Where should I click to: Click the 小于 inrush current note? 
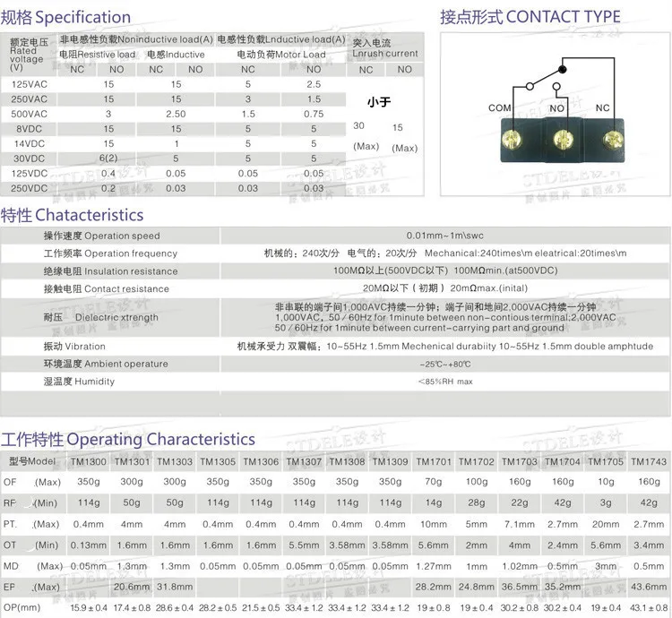coord(379,102)
